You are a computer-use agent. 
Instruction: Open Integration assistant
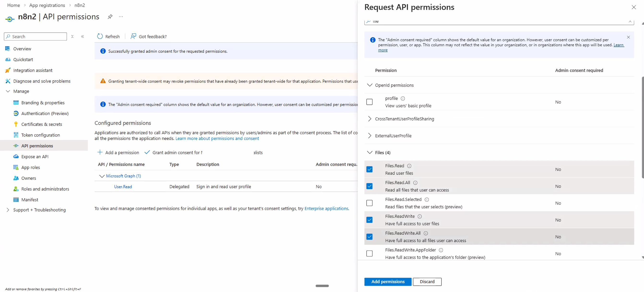pyautogui.click(x=33, y=70)
